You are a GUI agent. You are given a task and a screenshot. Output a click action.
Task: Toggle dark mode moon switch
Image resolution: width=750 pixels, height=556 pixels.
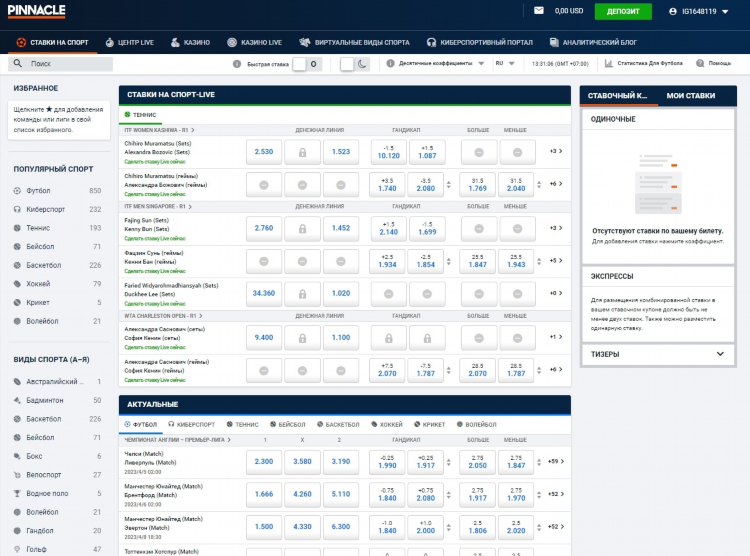(x=354, y=64)
